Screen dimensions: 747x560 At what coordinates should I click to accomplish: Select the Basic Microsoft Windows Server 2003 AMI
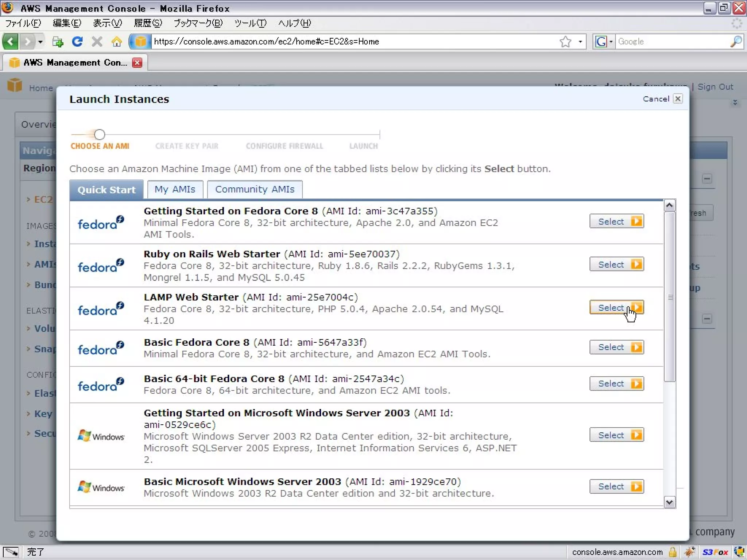(616, 486)
